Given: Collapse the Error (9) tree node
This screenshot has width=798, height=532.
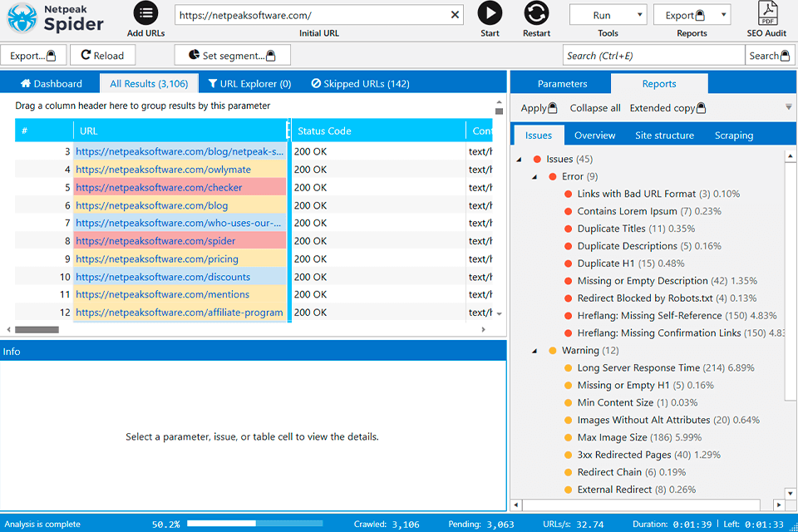Looking at the screenshot, I should click(534, 177).
